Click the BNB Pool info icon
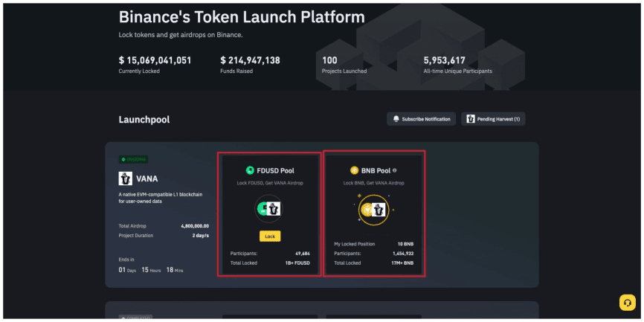 394,170
